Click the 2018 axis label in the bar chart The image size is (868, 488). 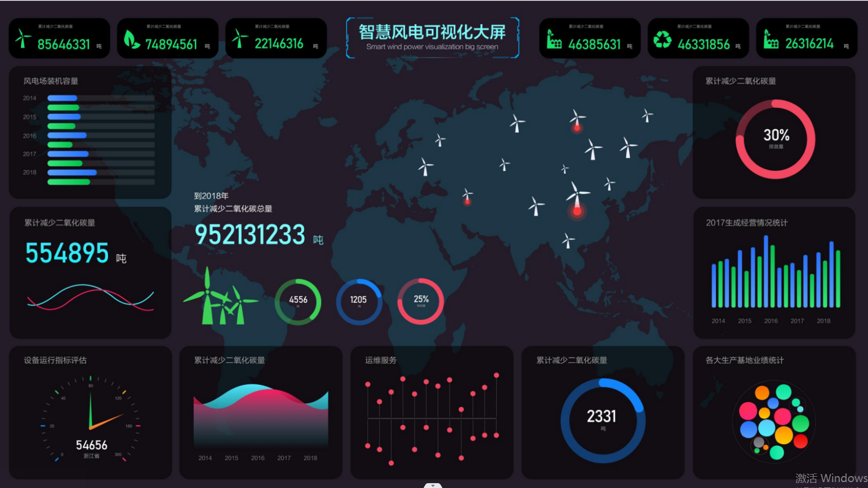click(x=823, y=321)
